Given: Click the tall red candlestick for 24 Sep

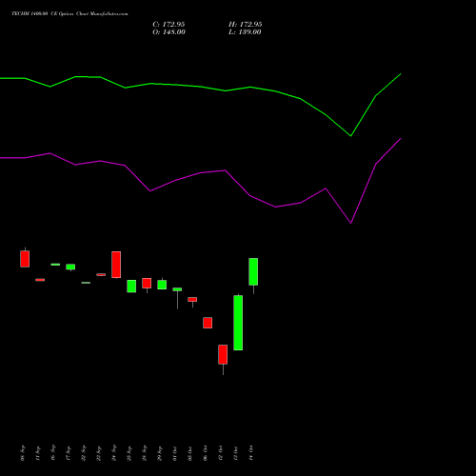Looking at the screenshot, I should (116, 265).
